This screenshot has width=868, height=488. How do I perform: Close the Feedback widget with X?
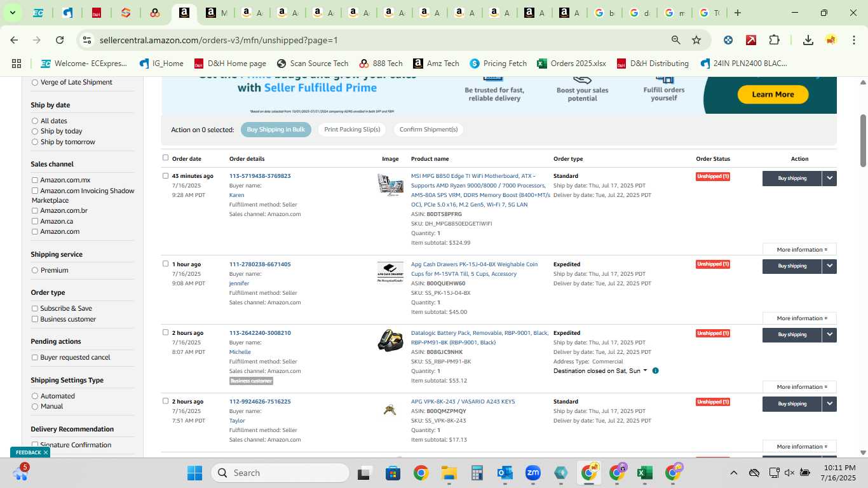click(x=46, y=452)
